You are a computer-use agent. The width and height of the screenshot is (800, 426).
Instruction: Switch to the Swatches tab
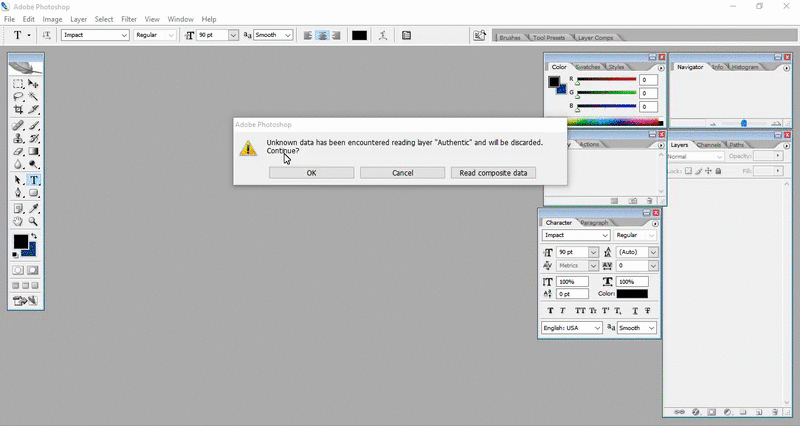point(588,67)
